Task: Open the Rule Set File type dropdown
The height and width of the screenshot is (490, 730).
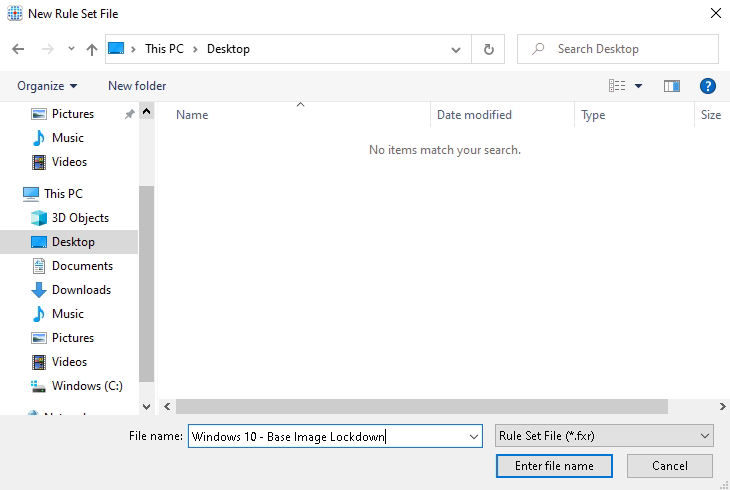Action: pyautogui.click(x=604, y=436)
